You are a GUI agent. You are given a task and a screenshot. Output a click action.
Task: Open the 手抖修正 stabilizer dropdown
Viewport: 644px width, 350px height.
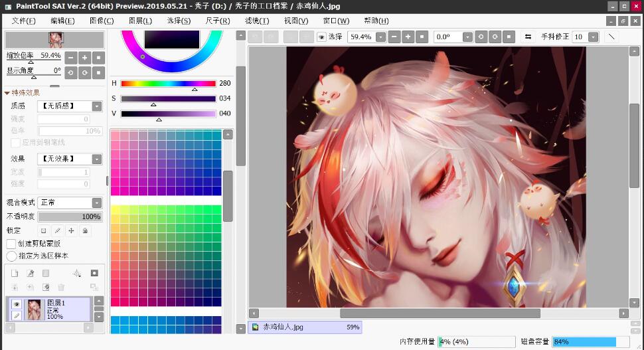593,37
